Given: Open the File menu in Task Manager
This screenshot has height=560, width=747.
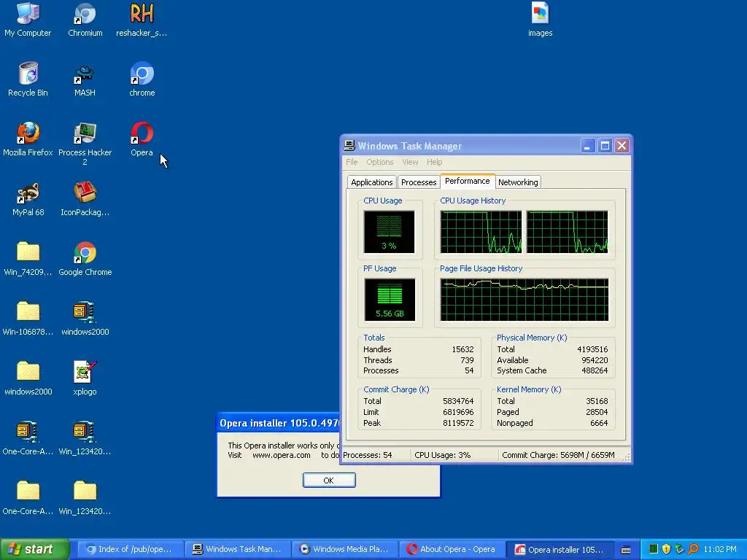Looking at the screenshot, I should [352, 162].
